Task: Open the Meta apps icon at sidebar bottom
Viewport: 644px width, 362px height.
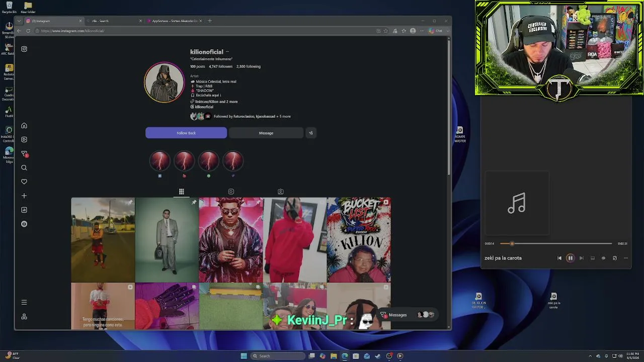Action: click(24, 317)
